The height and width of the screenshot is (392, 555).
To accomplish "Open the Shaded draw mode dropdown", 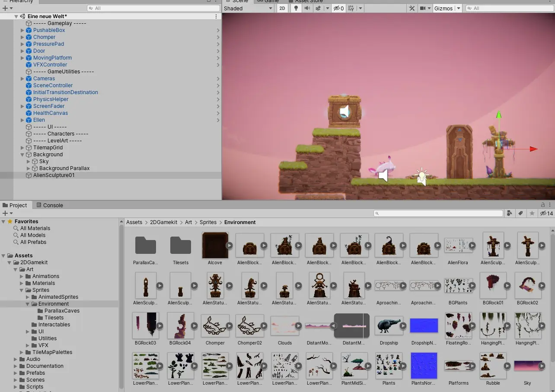I will click(248, 8).
